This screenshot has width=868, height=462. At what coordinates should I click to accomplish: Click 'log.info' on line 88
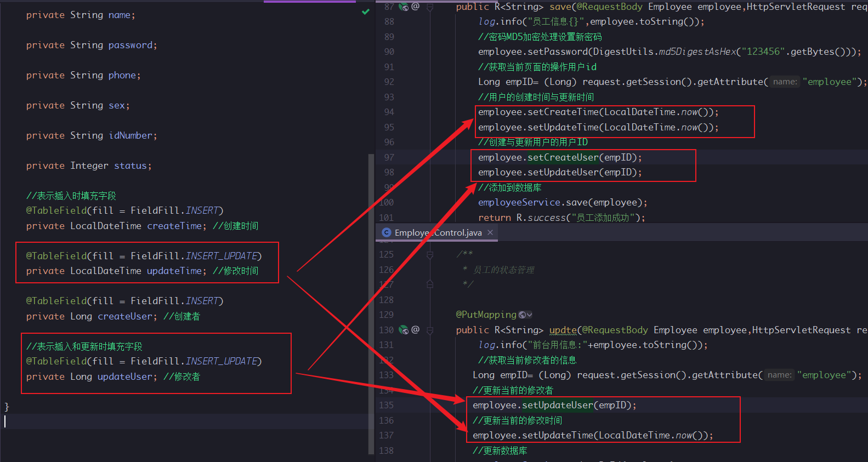[x=500, y=22]
